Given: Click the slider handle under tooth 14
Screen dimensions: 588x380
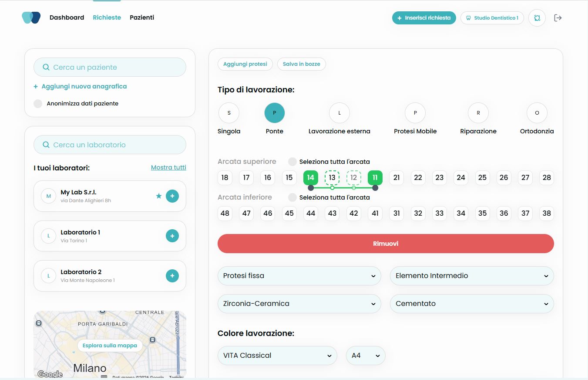Looking at the screenshot, I should coord(310,188).
